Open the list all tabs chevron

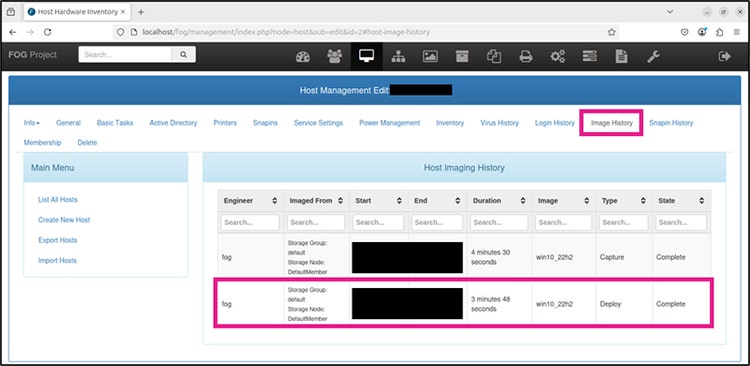[x=670, y=11]
